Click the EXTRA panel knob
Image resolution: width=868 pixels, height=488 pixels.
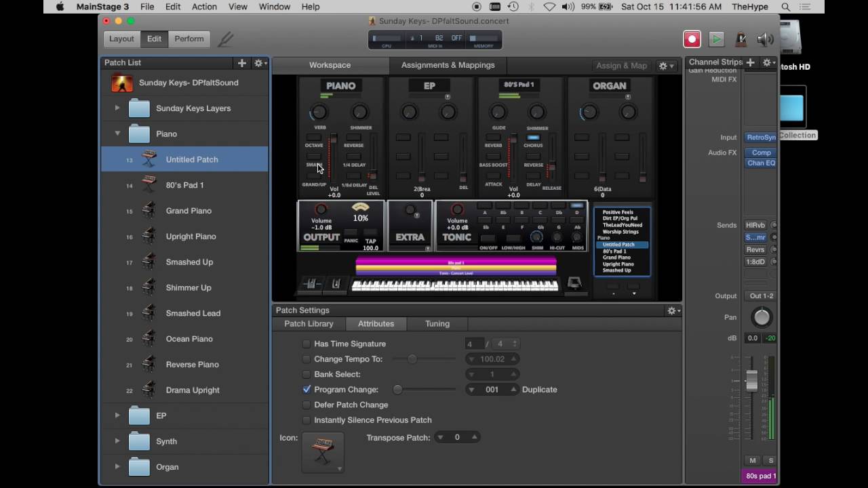click(x=410, y=211)
